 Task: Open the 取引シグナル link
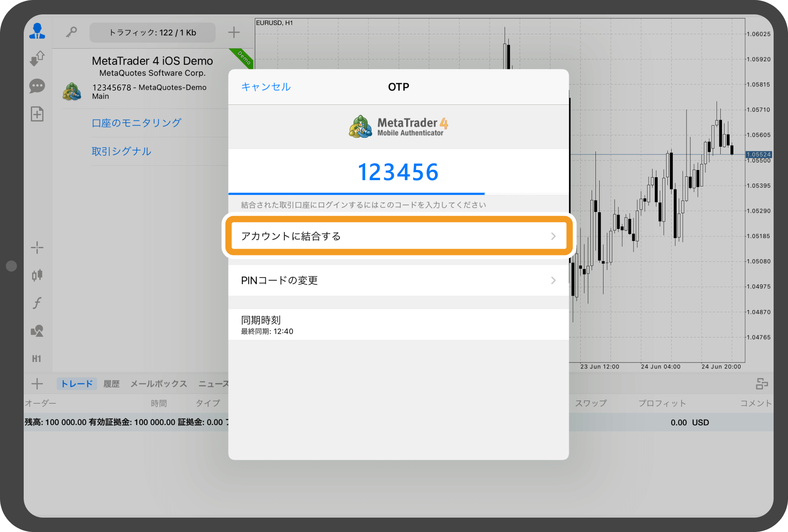[121, 151]
